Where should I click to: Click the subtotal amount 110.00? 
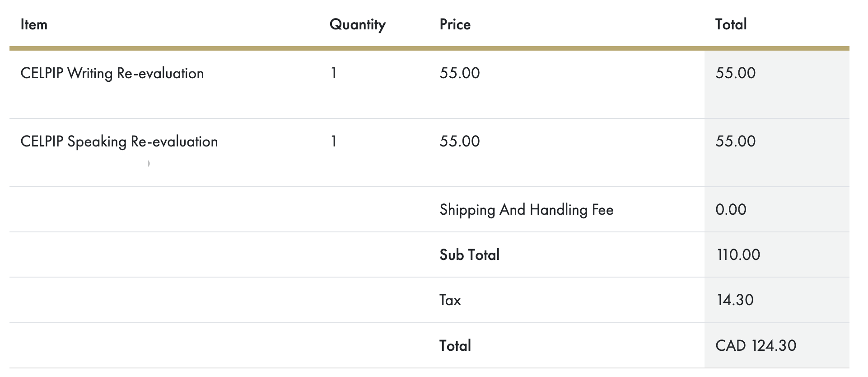(738, 255)
